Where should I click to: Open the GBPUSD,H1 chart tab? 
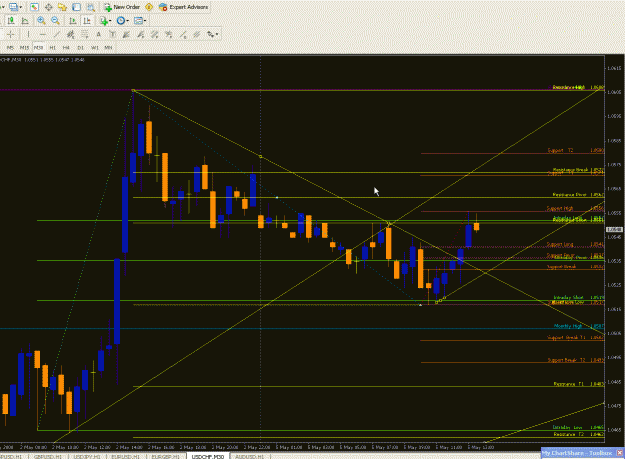[x=48, y=456]
